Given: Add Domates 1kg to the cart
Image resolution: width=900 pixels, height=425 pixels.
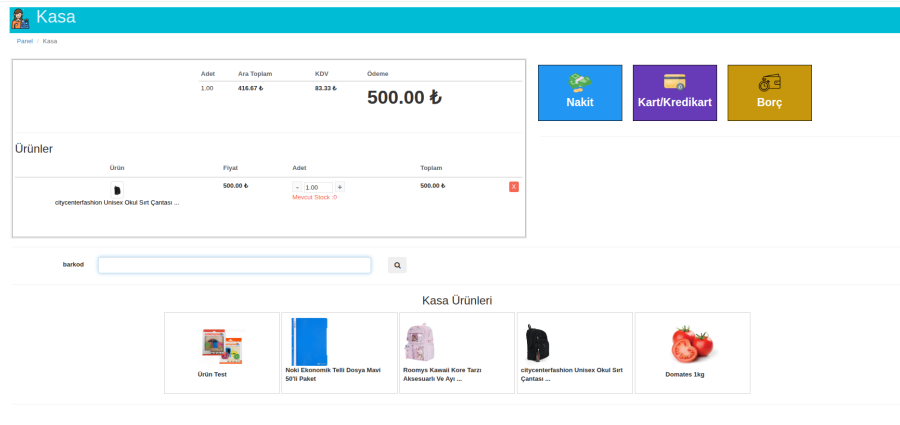Looking at the screenshot, I should point(692,352).
